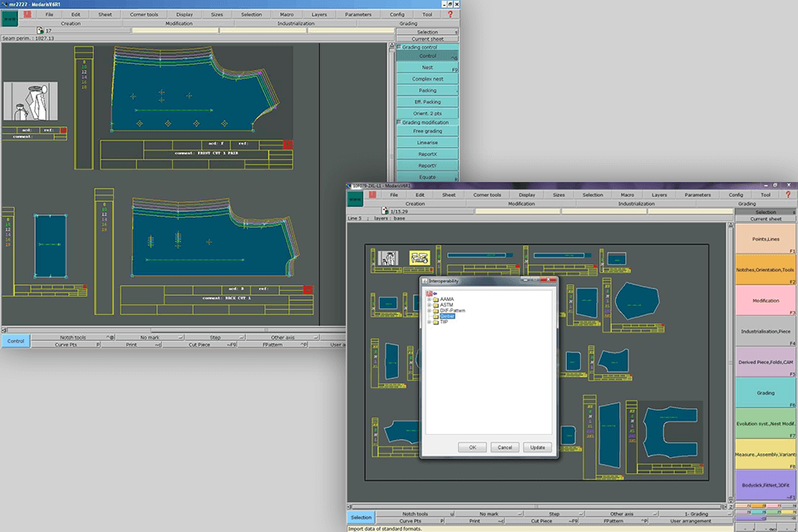The height and width of the screenshot is (532, 798).
Task: Open the Nest tool in the Grading control panel
Action: tap(428, 67)
